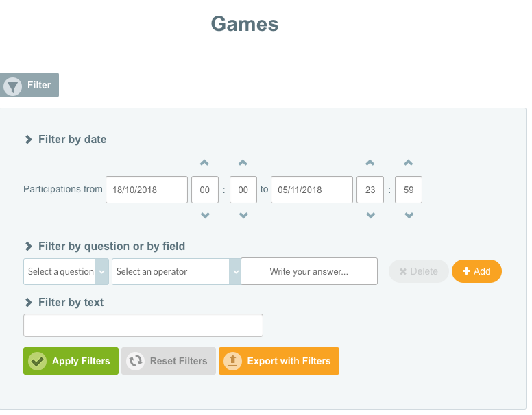Increase the end hour above 23
The image size is (532, 415).
[370, 163]
